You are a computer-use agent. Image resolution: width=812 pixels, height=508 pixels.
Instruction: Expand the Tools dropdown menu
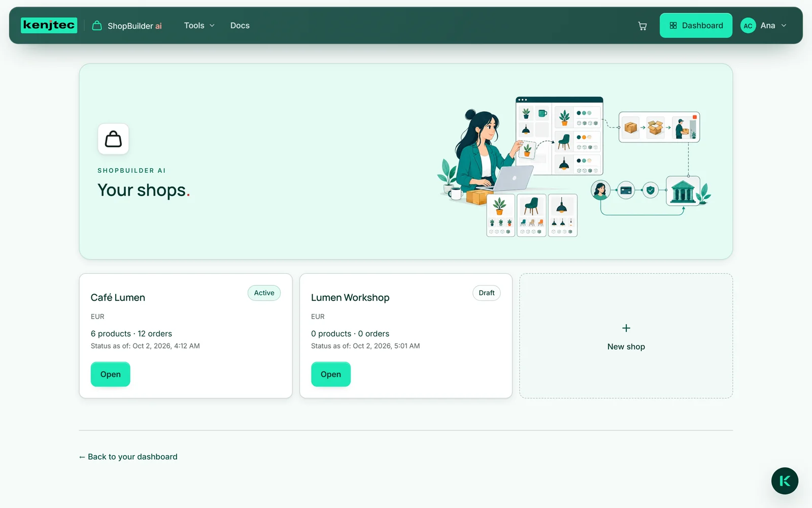point(199,25)
